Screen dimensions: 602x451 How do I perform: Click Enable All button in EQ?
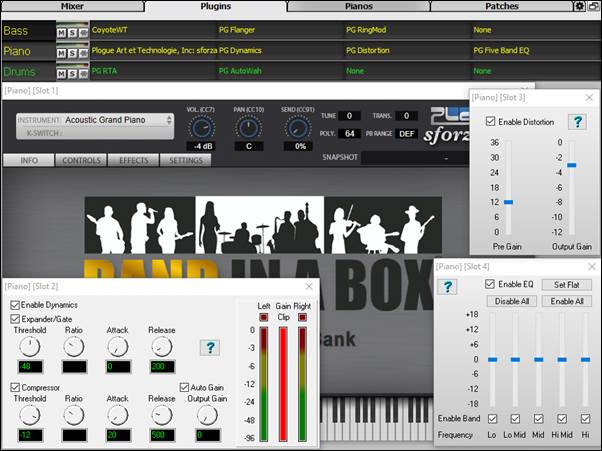tap(567, 301)
